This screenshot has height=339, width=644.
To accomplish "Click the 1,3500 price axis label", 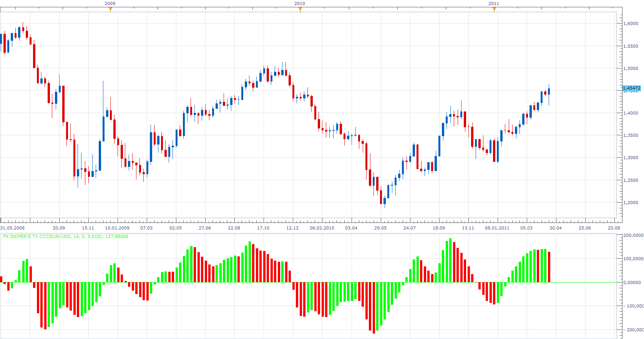I will [631, 135].
